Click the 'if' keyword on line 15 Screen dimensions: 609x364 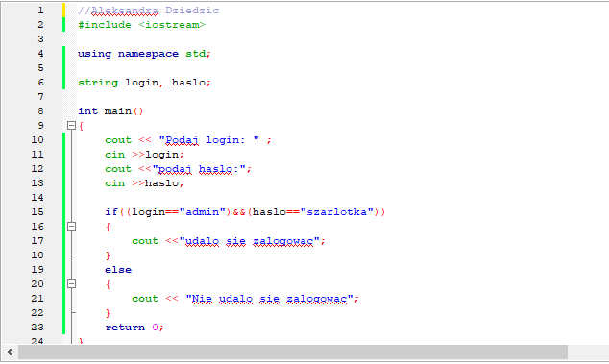point(111,211)
